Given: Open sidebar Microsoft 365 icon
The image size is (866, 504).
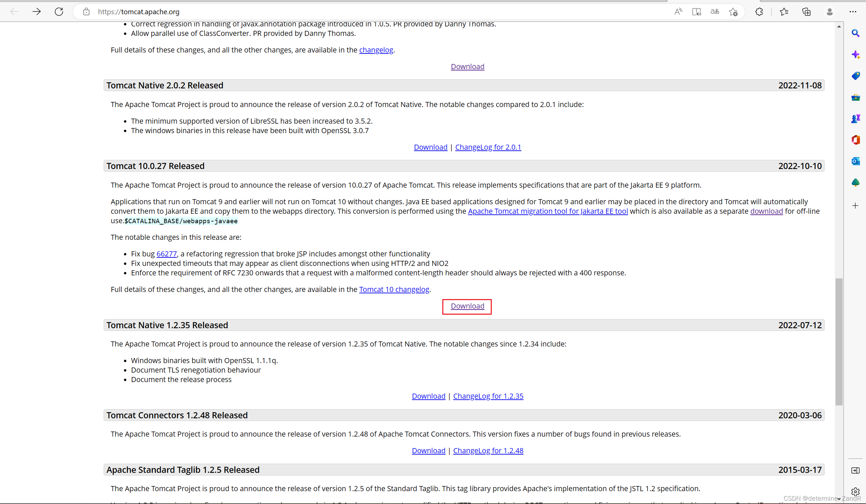Looking at the screenshot, I should pos(856,140).
